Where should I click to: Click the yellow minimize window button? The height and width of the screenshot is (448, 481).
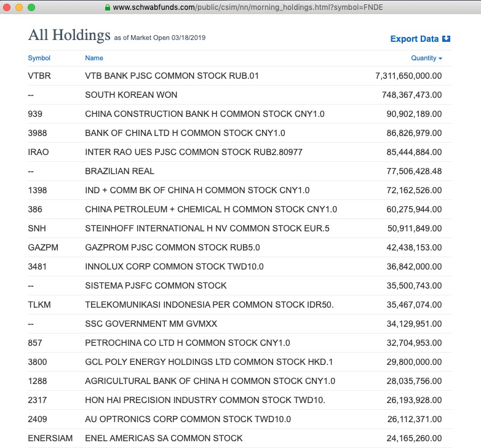coord(19,7)
